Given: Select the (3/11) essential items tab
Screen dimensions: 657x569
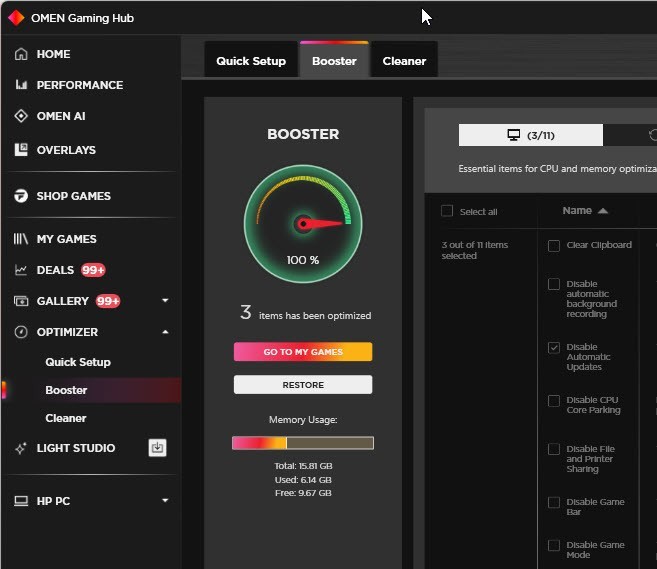Looking at the screenshot, I should click(x=530, y=135).
